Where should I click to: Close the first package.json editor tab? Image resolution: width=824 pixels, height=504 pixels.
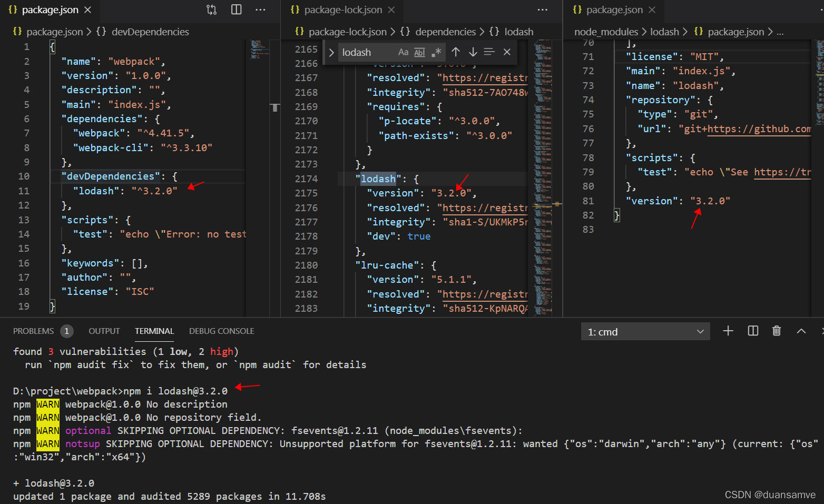(88, 9)
